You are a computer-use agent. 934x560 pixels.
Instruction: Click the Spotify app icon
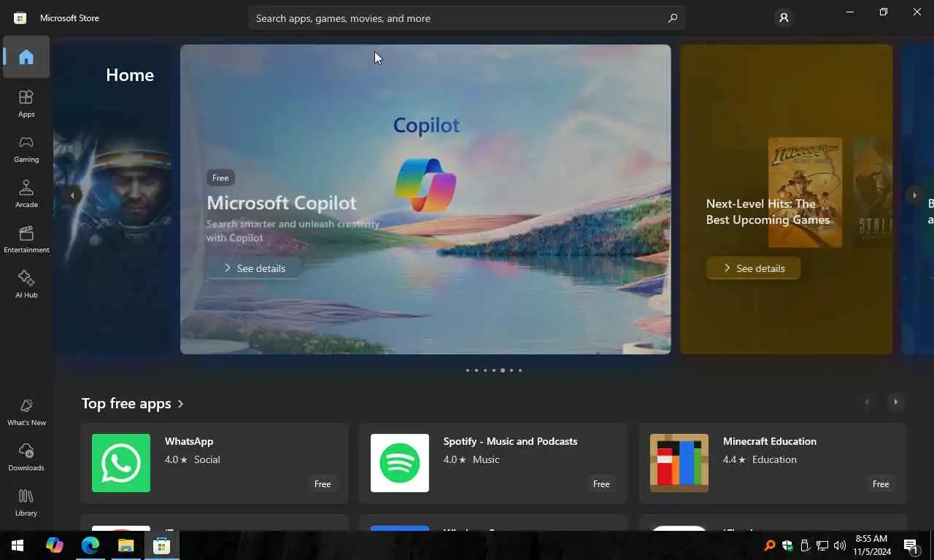tap(400, 463)
